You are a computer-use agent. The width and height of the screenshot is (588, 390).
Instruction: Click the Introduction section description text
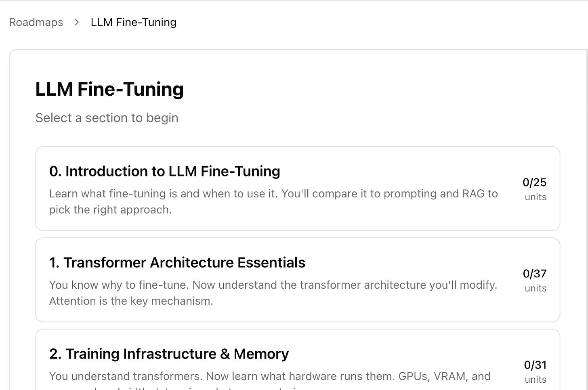pyautogui.click(x=273, y=201)
